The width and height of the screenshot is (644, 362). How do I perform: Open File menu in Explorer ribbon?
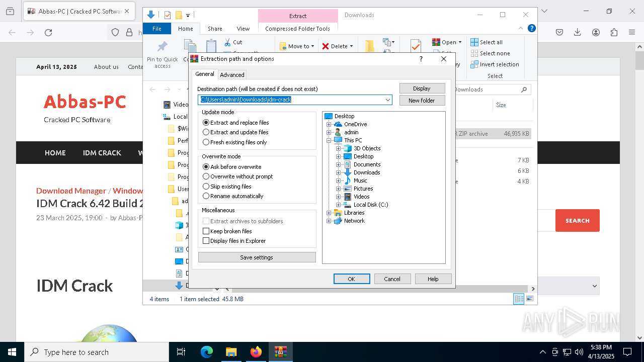pyautogui.click(x=157, y=29)
